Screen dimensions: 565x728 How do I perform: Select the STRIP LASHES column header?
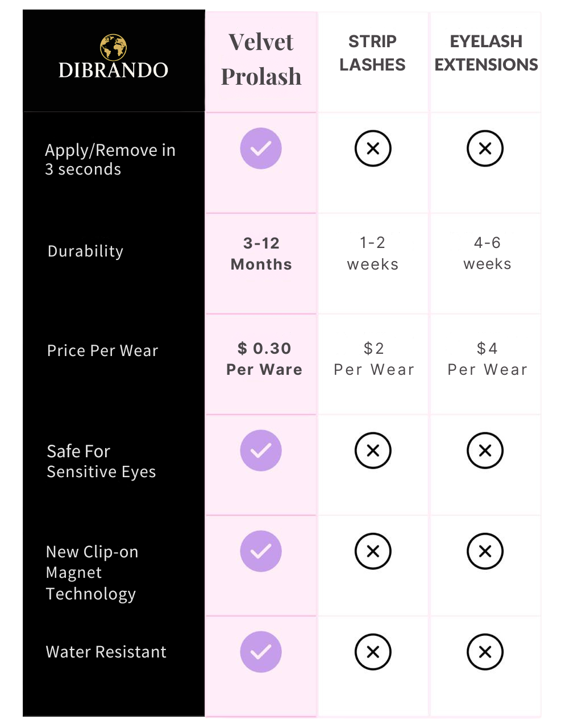point(372,53)
